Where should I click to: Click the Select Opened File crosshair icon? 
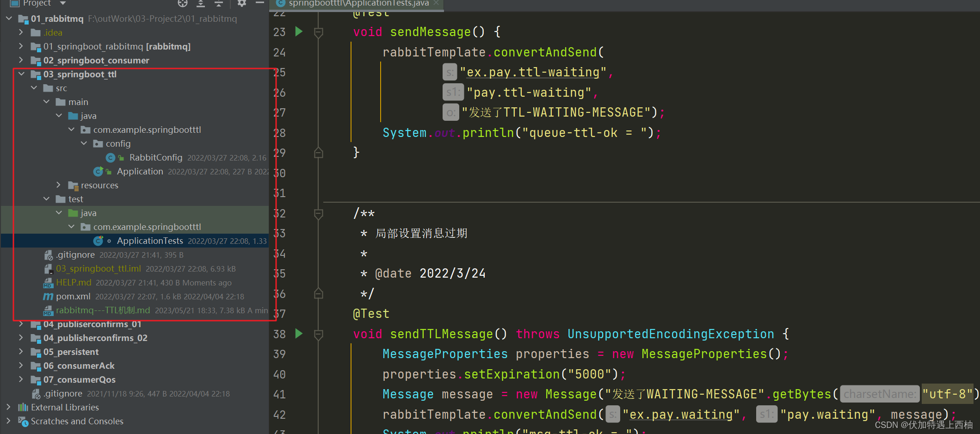point(182,4)
